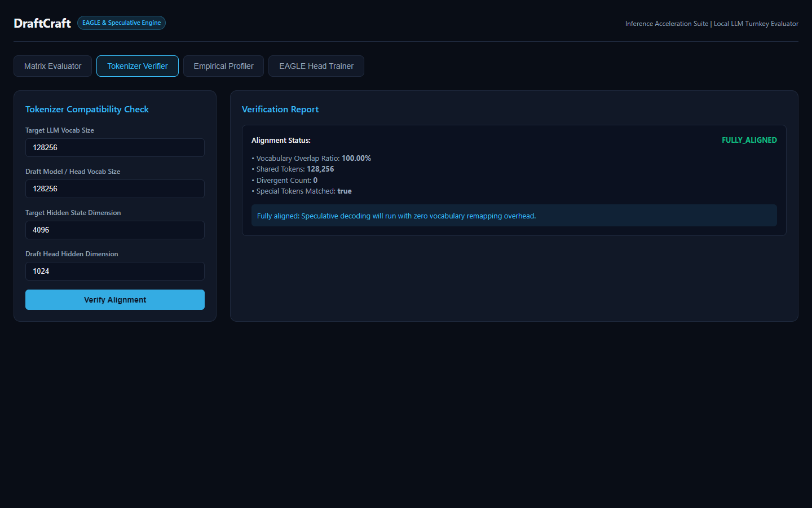Select the Tokenizer Verifier tab

138,66
